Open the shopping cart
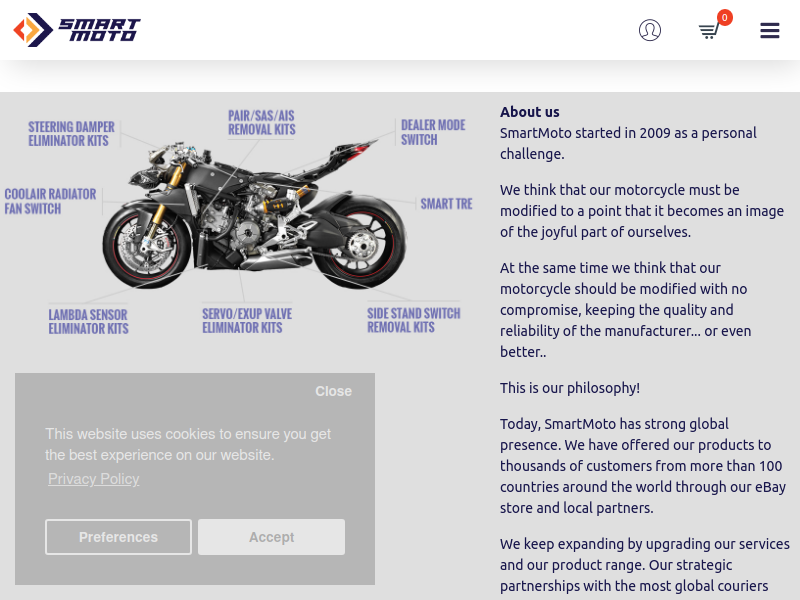800x600 pixels. (x=709, y=32)
